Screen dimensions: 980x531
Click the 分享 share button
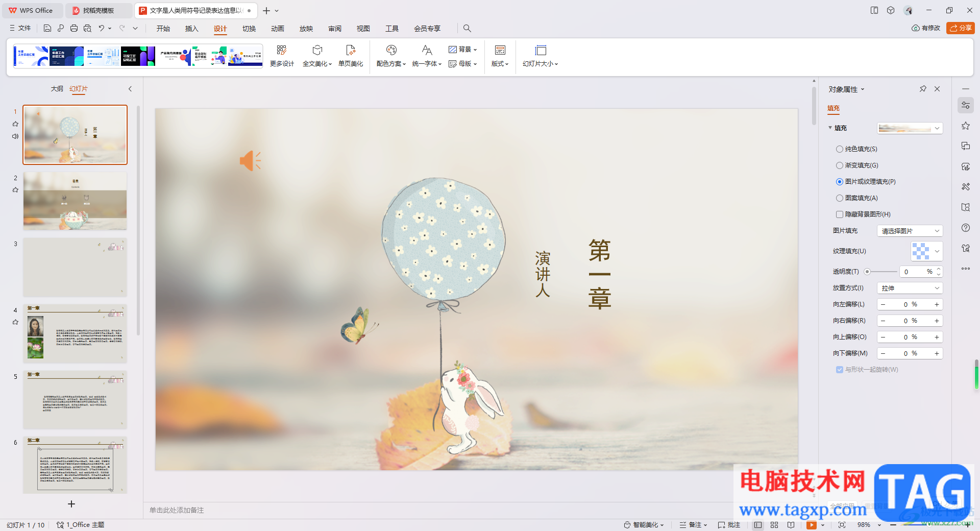point(961,28)
